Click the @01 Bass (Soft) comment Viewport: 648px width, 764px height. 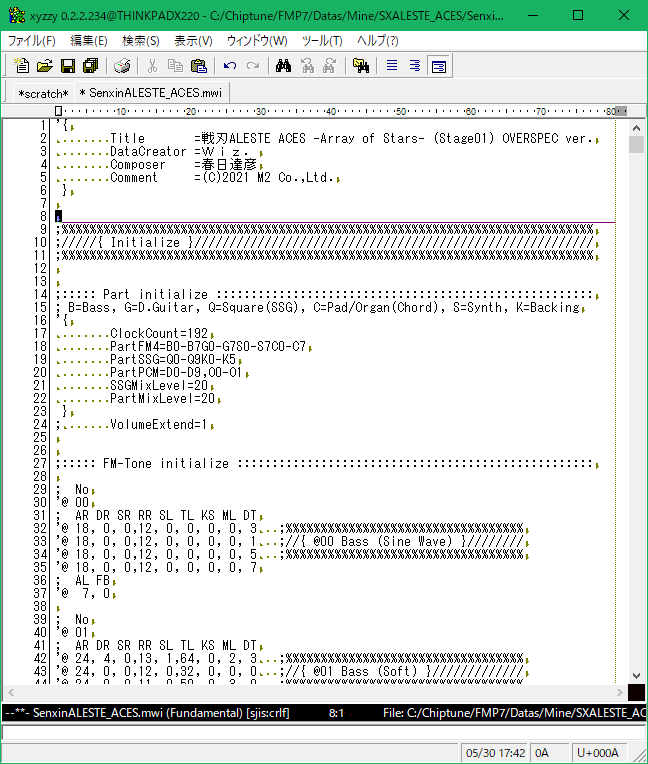[x=404, y=671]
